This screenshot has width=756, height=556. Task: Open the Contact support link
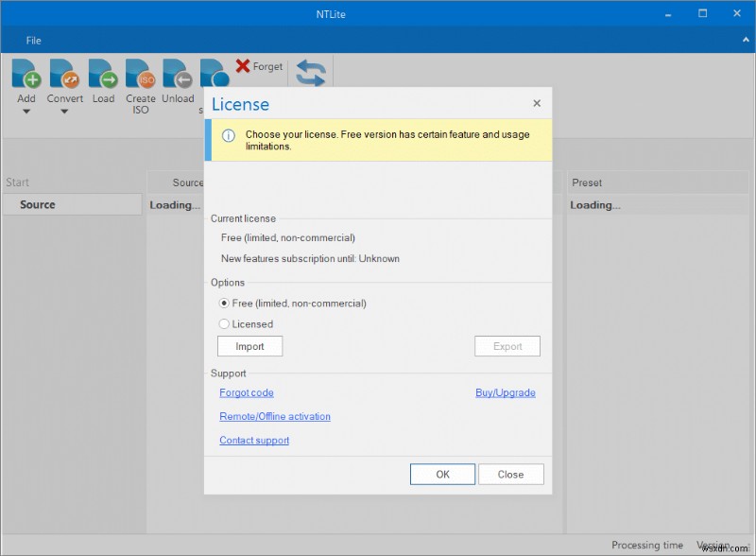[x=254, y=440]
